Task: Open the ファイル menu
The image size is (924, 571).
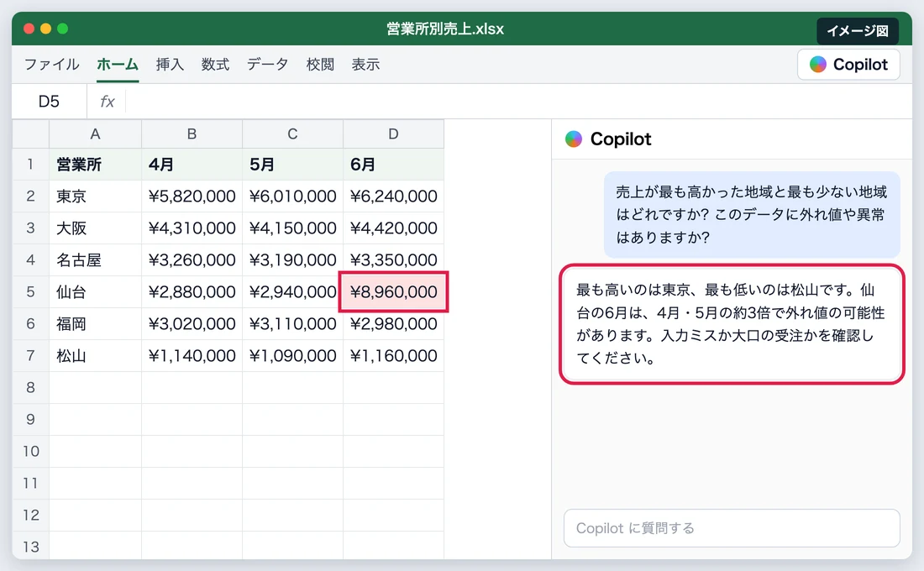Action: [x=52, y=64]
